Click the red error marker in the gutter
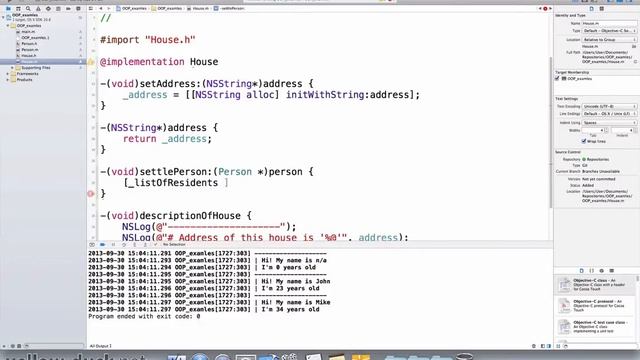This screenshot has width=640, height=360. [x=91, y=194]
